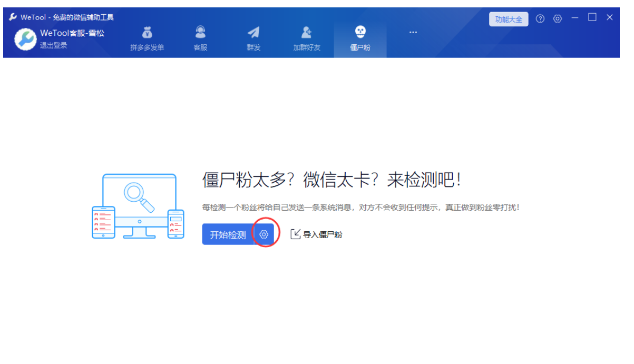Select the 僵尸粉 skull tab

360,40
